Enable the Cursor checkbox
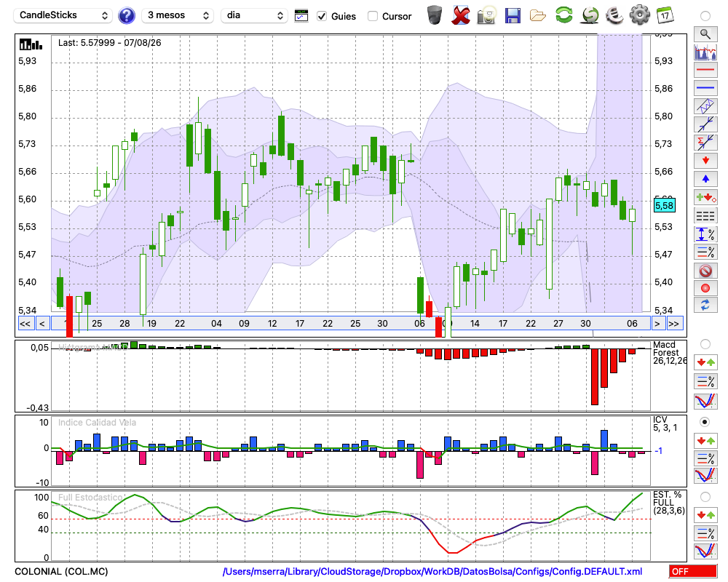This screenshot has width=728, height=582. pos(372,16)
